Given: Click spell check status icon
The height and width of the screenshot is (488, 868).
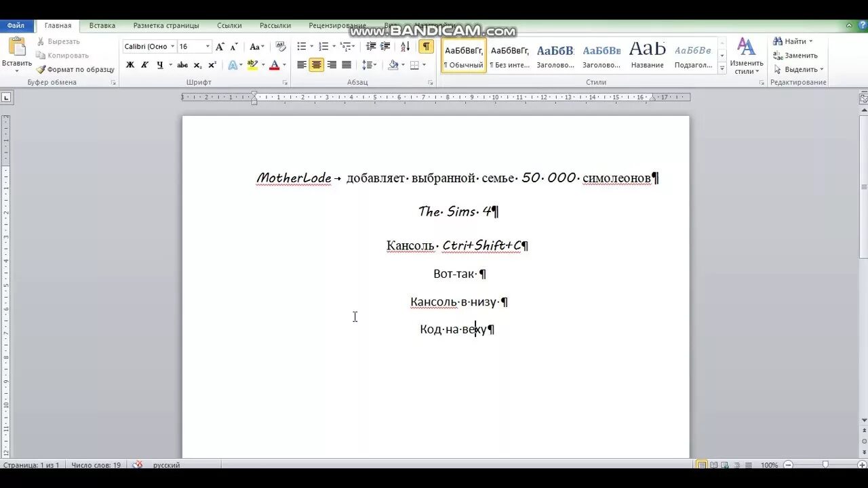Looking at the screenshot, I should tap(138, 465).
